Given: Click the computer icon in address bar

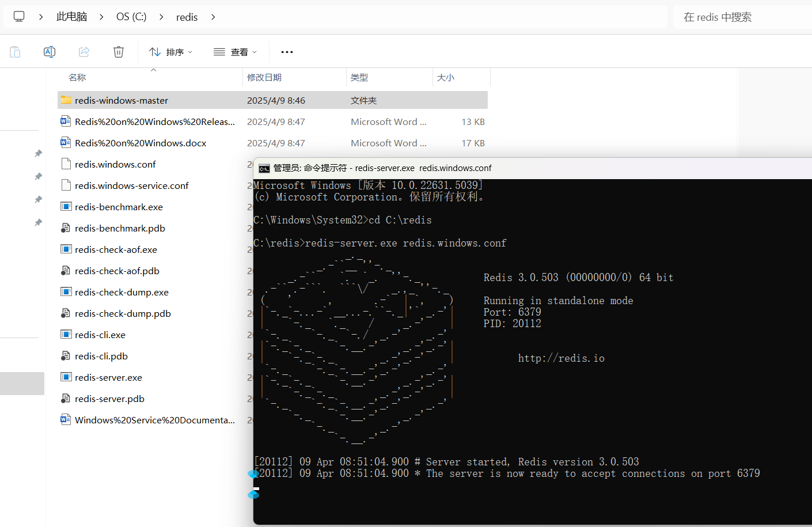Looking at the screenshot, I should pyautogui.click(x=19, y=17).
